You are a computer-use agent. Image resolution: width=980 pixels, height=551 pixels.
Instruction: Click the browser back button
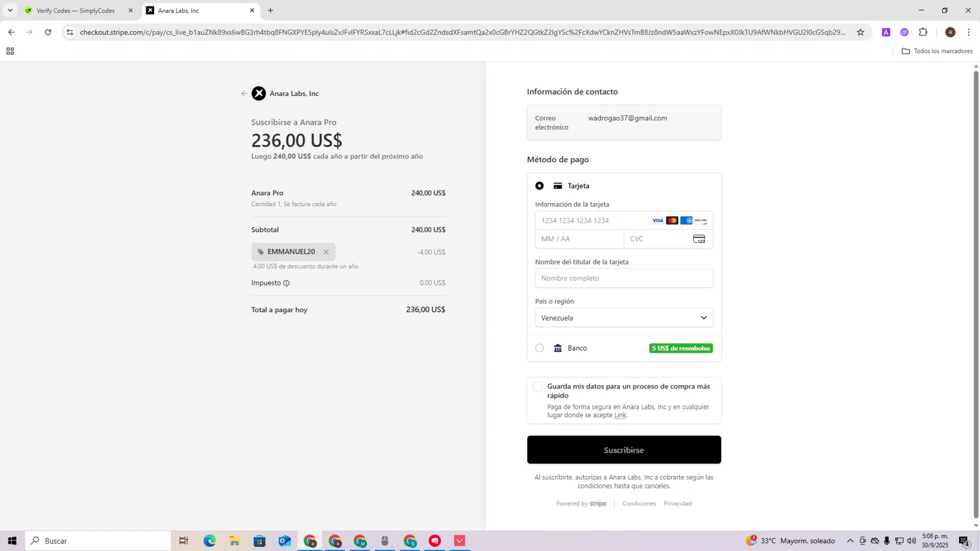[x=11, y=32]
